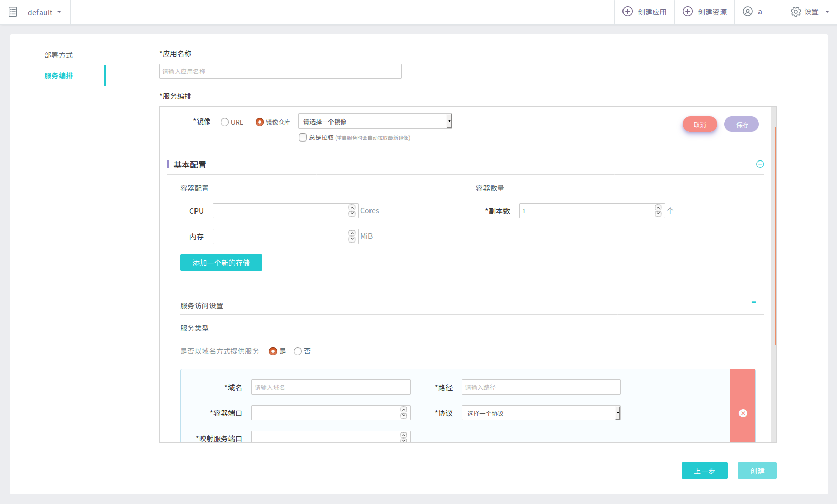This screenshot has height=504, width=837.
Task: Expand the 设置 dropdown arrow
Action: point(827,12)
